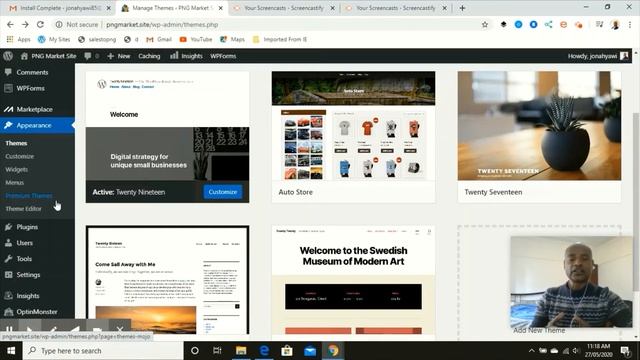640x360 pixels.
Task: Open the Maps bookmark
Action: point(232,39)
